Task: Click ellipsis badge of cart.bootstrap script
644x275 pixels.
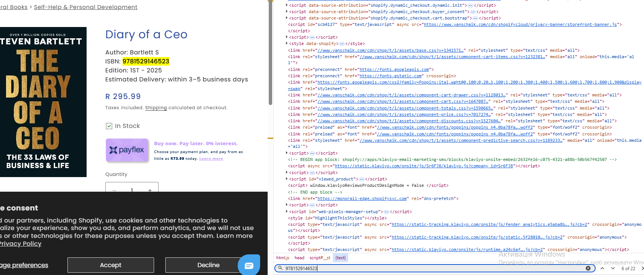Action: [475, 18]
